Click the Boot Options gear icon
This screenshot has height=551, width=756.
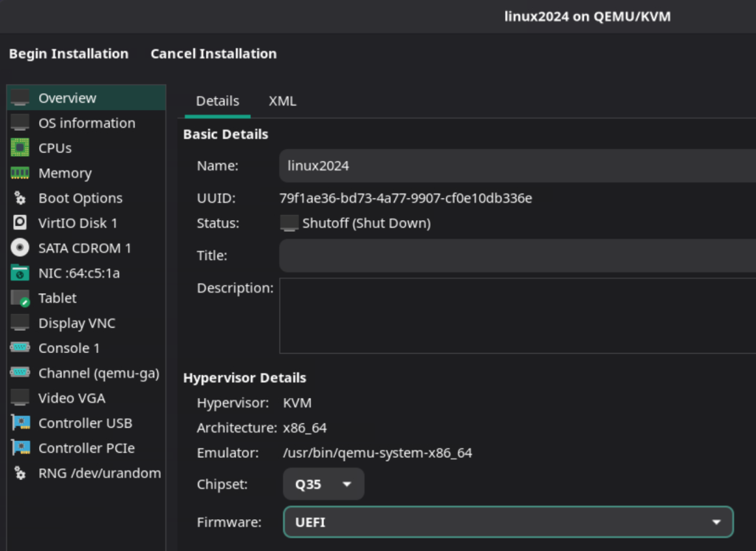point(20,198)
